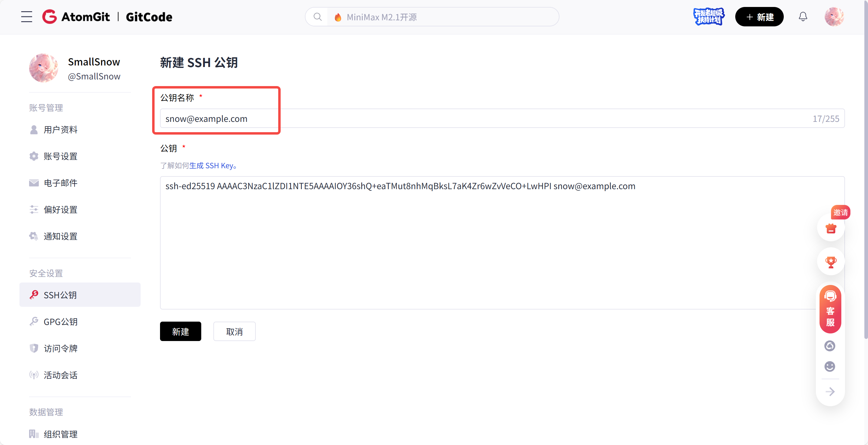868x445 pixels.
Task: Submit the form with 新建 button
Action: pyautogui.click(x=180, y=332)
